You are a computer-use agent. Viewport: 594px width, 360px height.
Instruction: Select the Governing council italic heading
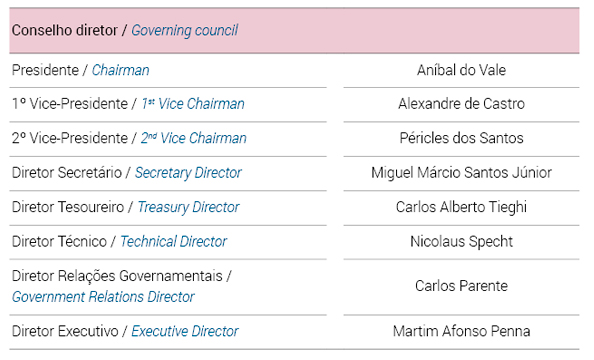click(184, 31)
